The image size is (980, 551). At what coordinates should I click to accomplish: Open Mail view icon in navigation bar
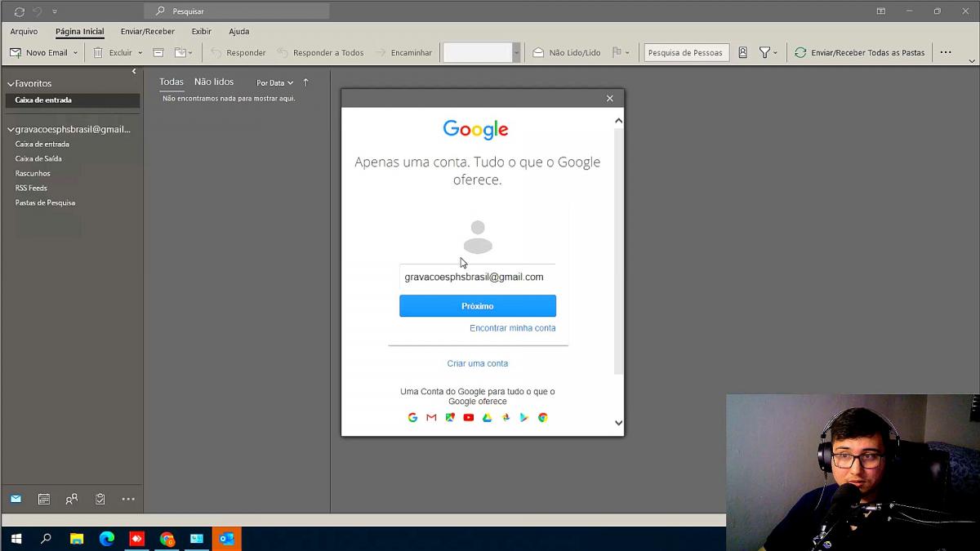point(16,499)
